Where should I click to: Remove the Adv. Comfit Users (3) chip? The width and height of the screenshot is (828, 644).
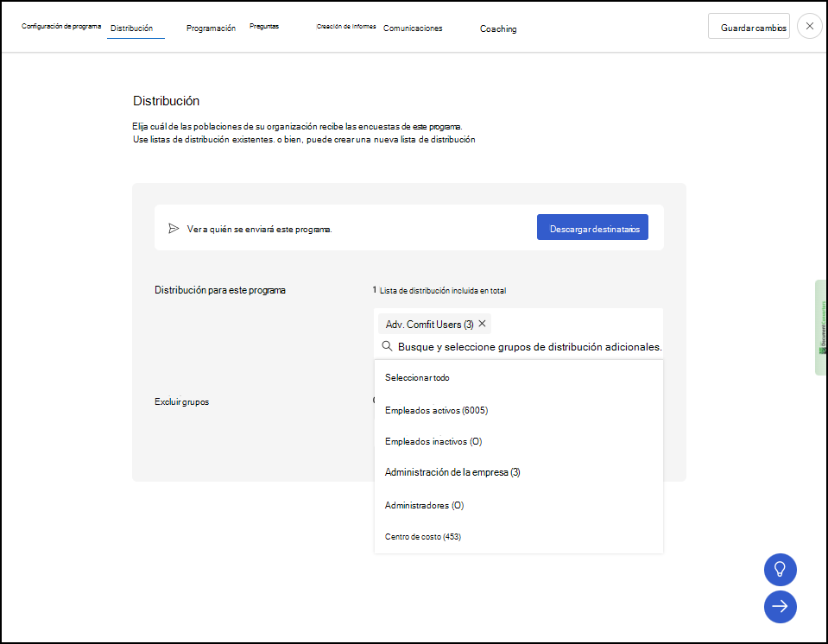pyautogui.click(x=482, y=324)
